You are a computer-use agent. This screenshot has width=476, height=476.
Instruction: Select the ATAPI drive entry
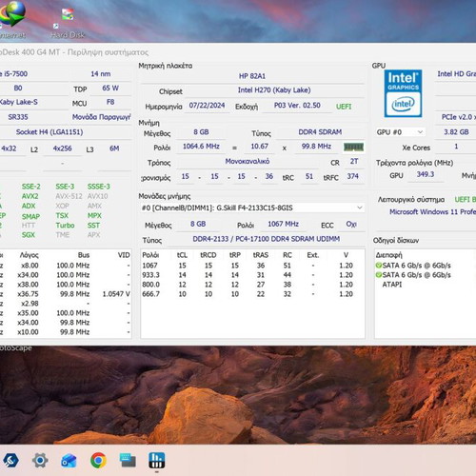click(x=392, y=285)
